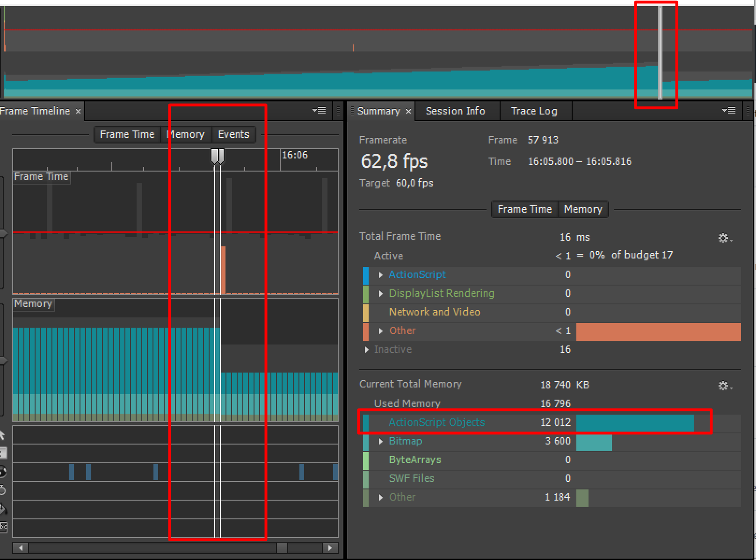The image size is (756, 560).
Task: Select the ActionScript Objects memory row
Action: coord(552,423)
